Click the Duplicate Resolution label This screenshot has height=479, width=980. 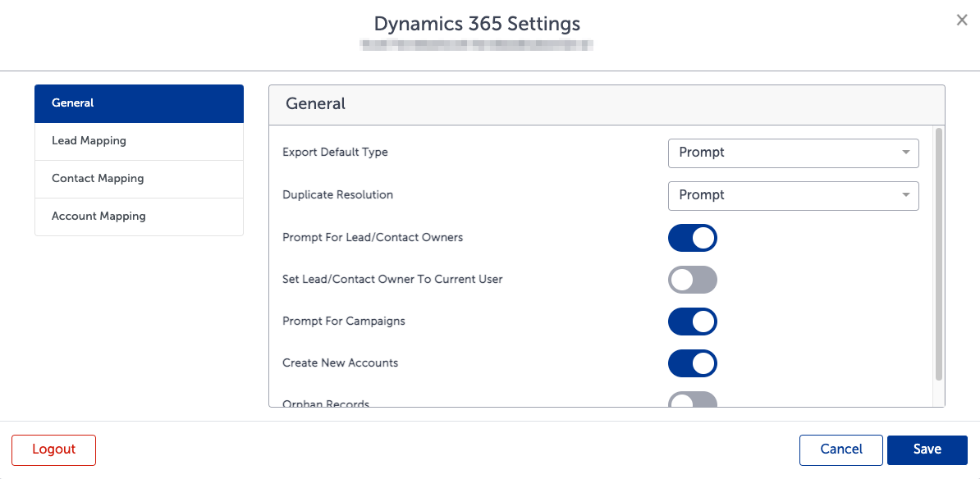[x=337, y=195]
